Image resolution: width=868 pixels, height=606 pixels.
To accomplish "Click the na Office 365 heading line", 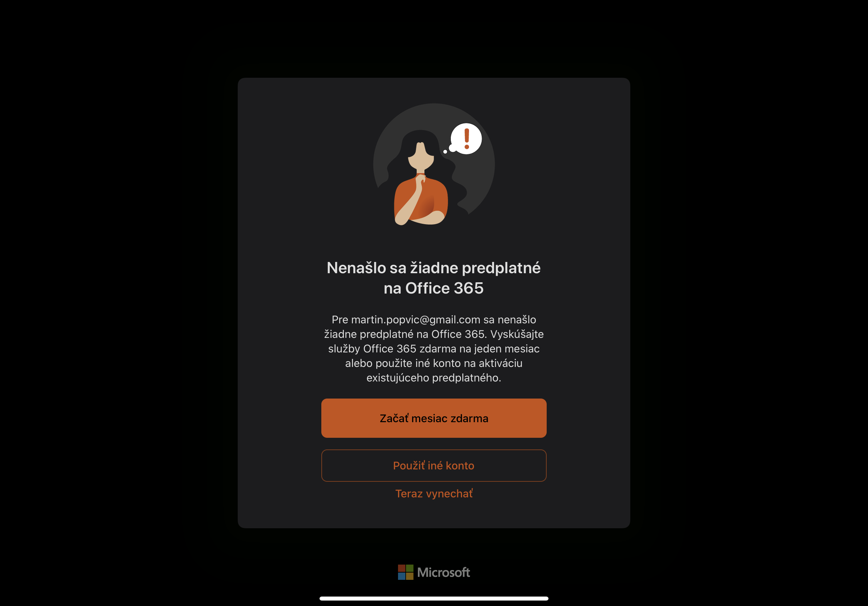I will tap(434, 288).
